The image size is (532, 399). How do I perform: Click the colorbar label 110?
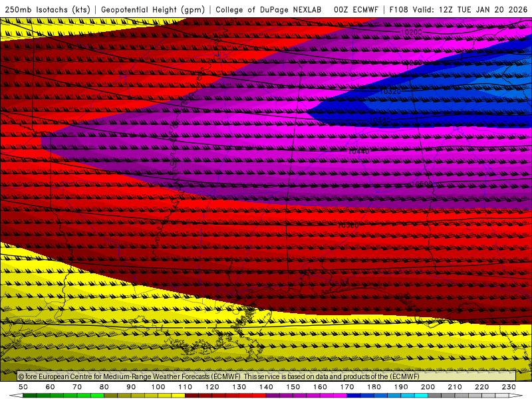tap(185, 387)
